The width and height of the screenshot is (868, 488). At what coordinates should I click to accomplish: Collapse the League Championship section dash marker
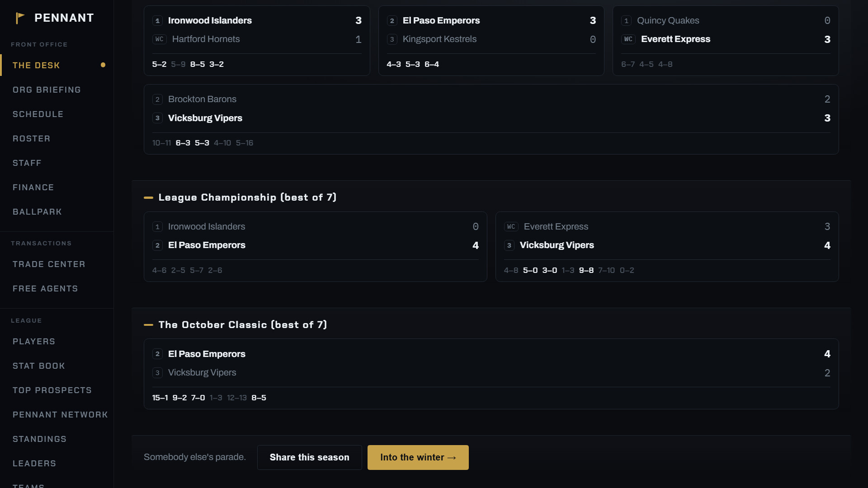tap(148, 197)
